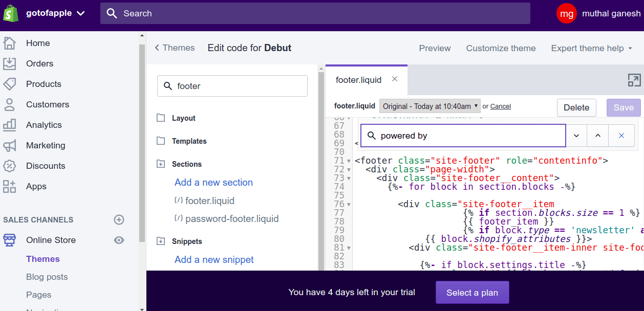Click the Add a new section link
Image resolution: width=644 pixels, height=311 pixels.
213,183
